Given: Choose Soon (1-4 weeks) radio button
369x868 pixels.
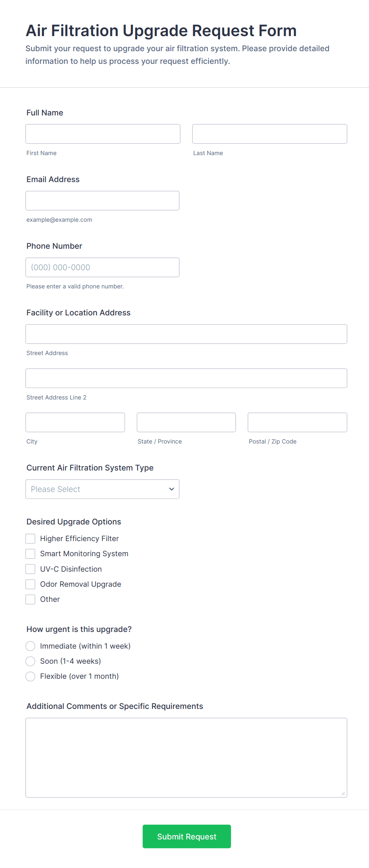Looking at the screenshot, I should click(31, 661).
